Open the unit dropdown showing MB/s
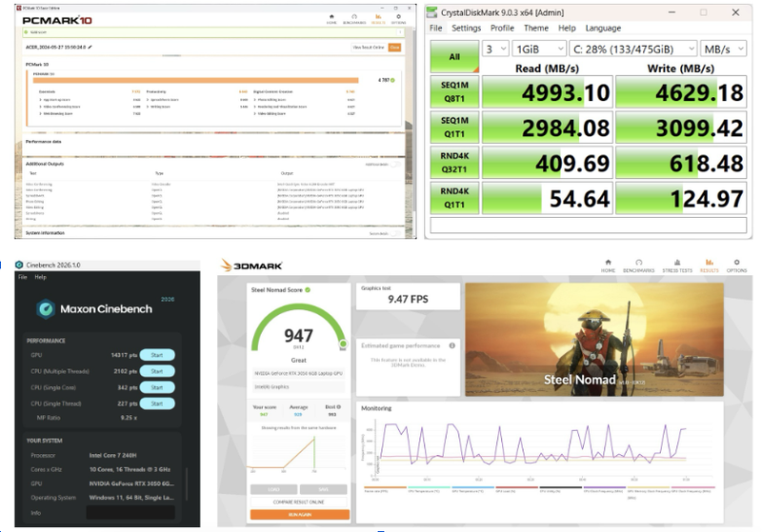 (x=723, y=49)
